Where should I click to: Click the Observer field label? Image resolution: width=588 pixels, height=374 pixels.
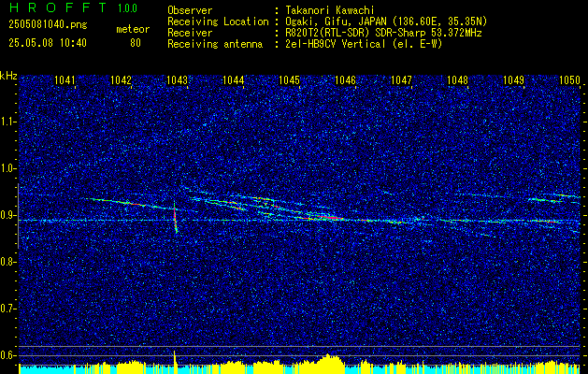(x=190, y=10)
